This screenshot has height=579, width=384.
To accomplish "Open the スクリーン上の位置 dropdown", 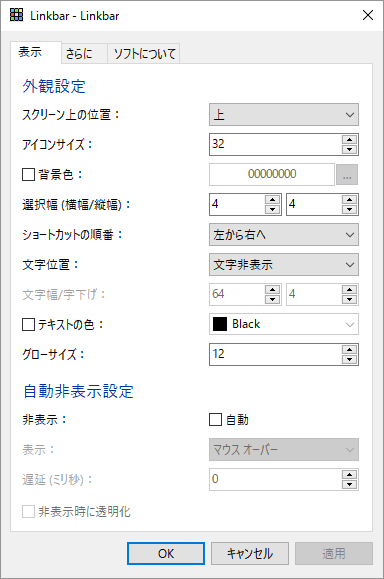I will point(284,114).
